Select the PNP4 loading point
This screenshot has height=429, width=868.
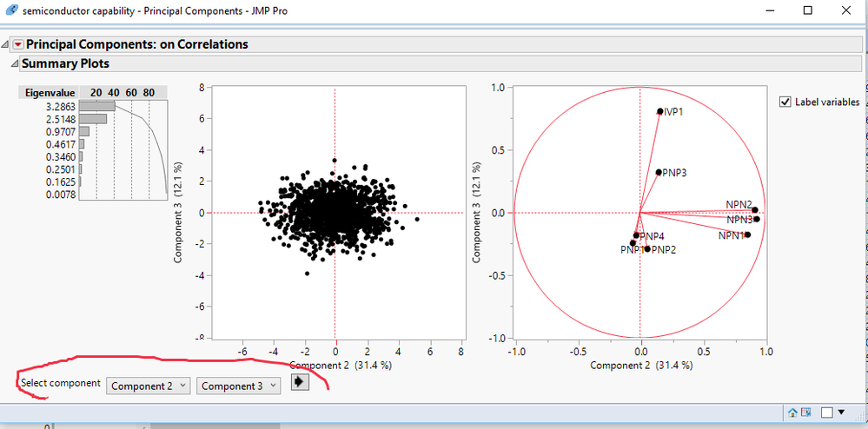pos(636,236)
